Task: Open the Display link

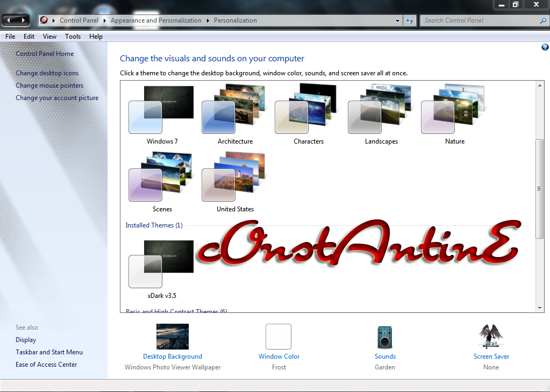Action: coord(26,340)
